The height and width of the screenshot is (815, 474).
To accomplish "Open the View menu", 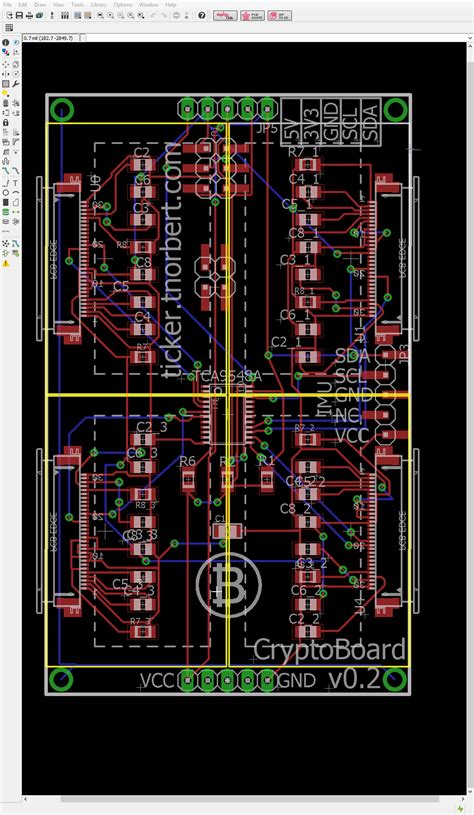I will (58, 5).
